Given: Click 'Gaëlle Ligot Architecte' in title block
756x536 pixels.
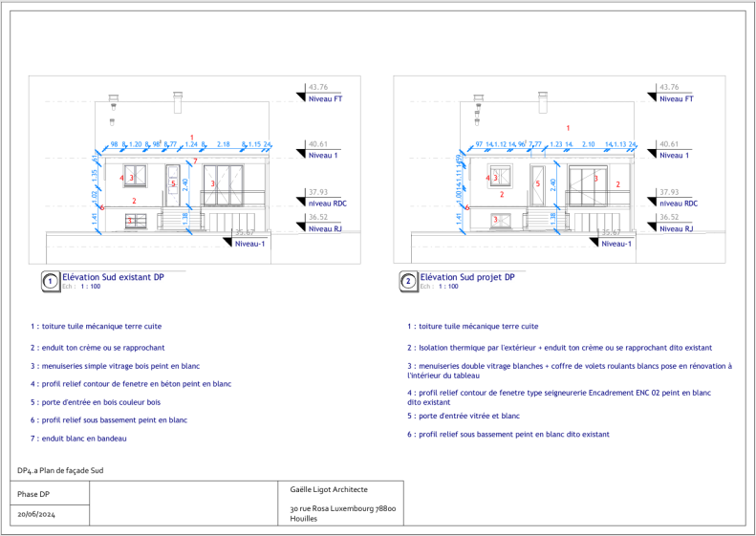Looking at the screenshot, I should [x=328, y=489].
